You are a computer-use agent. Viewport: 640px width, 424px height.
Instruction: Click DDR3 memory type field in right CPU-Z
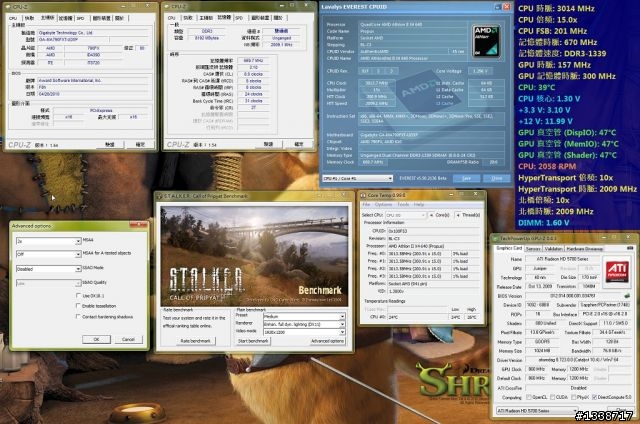pyautogui.click(x=207, y=31)
